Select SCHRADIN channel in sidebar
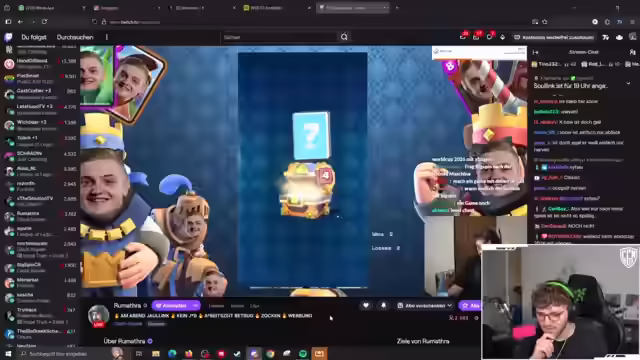This screenshot has height=360, width=640. (40, 156)
